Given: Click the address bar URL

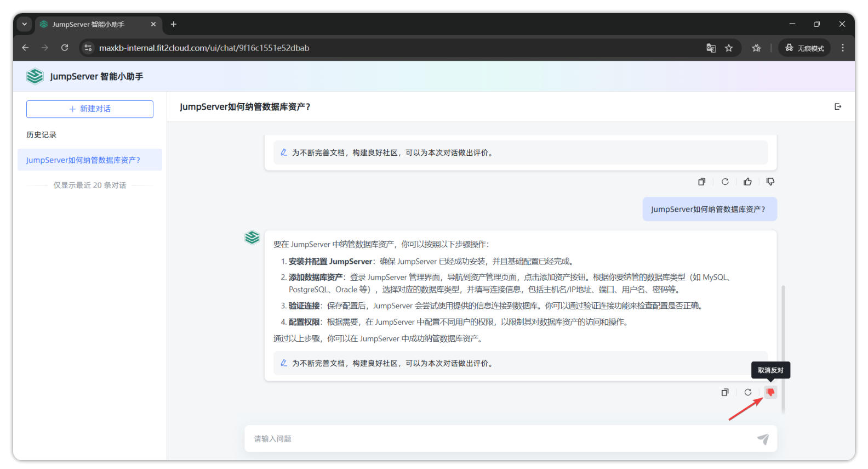Looking at the screenshot, I should click(204, 48).
